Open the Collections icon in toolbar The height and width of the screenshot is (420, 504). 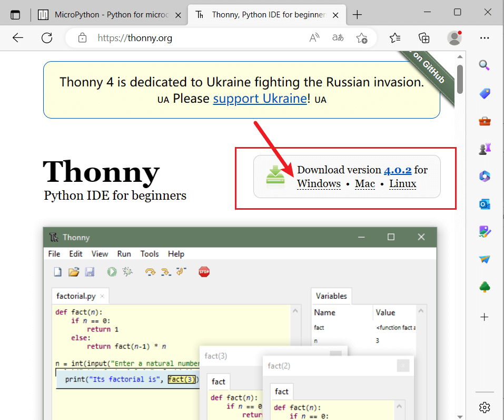click(424, 37)
